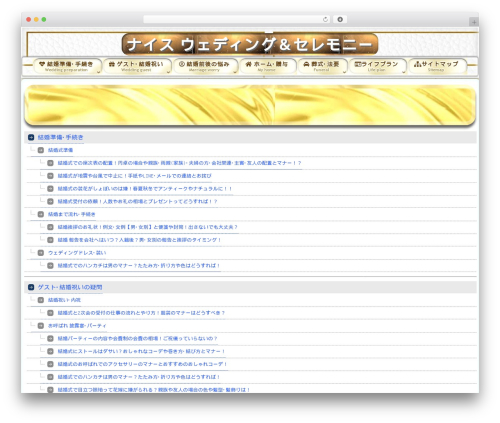Open the 結婚式にストールはダサい article link
500x423 pixels.
pyautogui.click(x=141, y=351)
